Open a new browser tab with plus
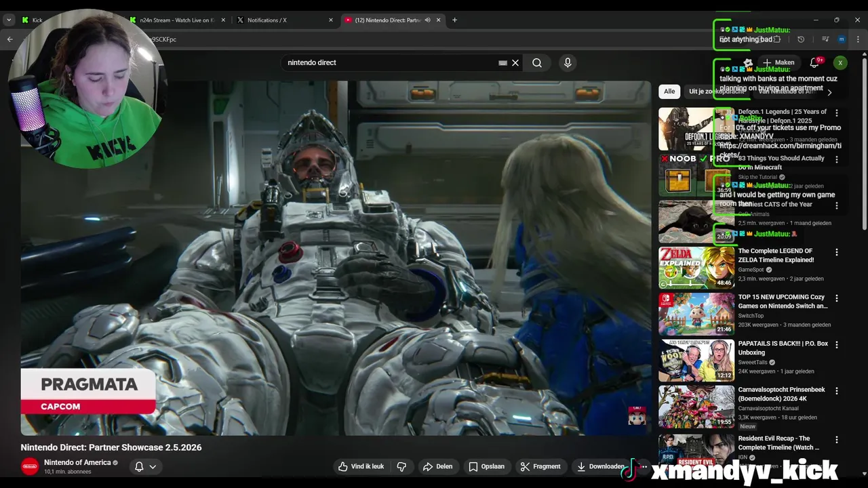 pos(454,20)
